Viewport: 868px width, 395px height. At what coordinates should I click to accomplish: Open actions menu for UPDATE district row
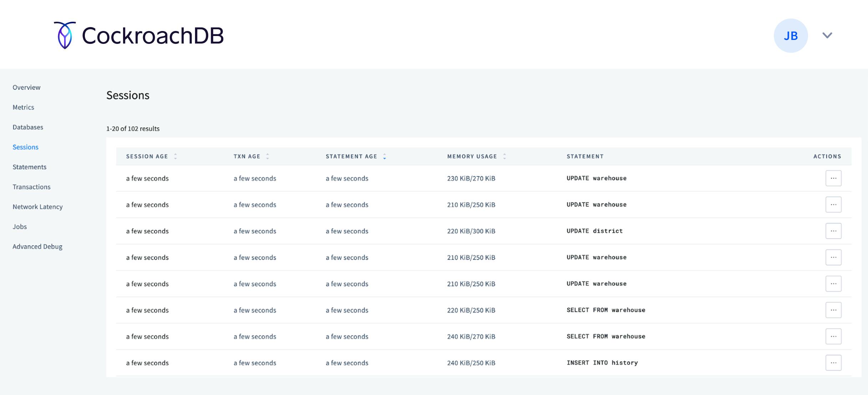(x=833, y=231)
